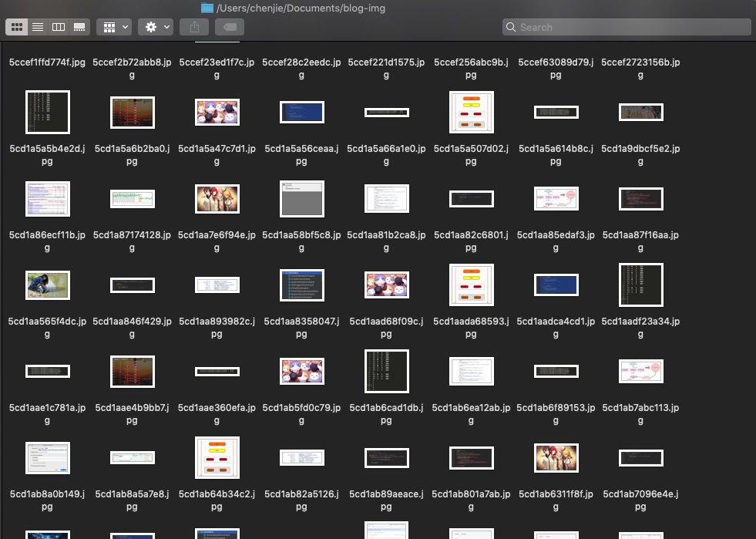
Task: Click the blog-img folder icon in title
Action: pos(207,8)
